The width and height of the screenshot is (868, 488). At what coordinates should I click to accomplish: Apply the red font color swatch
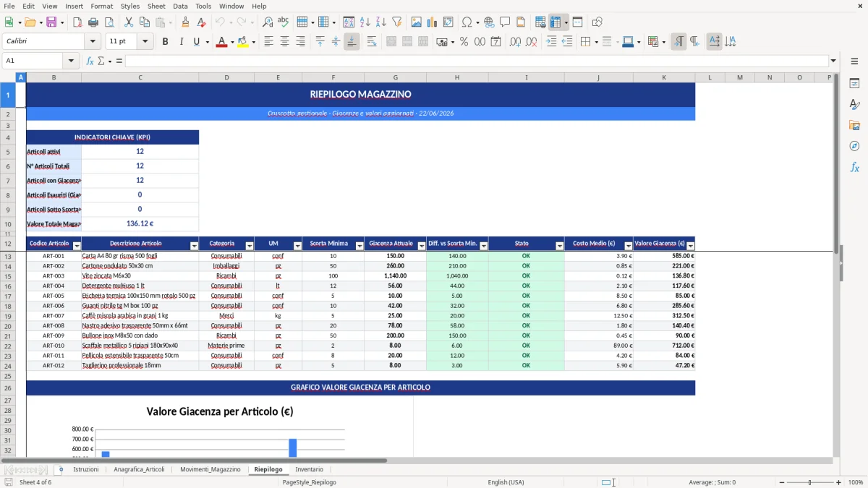tap(221, 42)
